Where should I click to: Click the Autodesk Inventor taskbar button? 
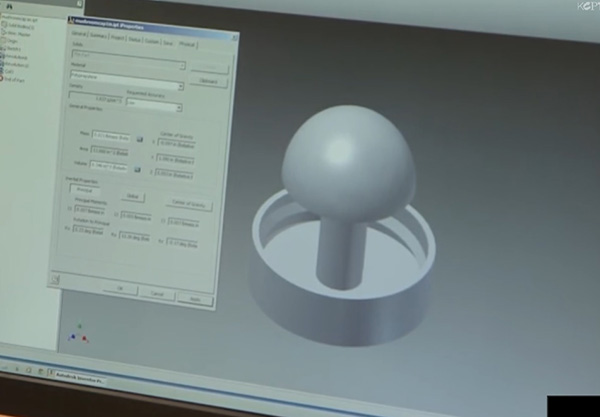[77, 377]
